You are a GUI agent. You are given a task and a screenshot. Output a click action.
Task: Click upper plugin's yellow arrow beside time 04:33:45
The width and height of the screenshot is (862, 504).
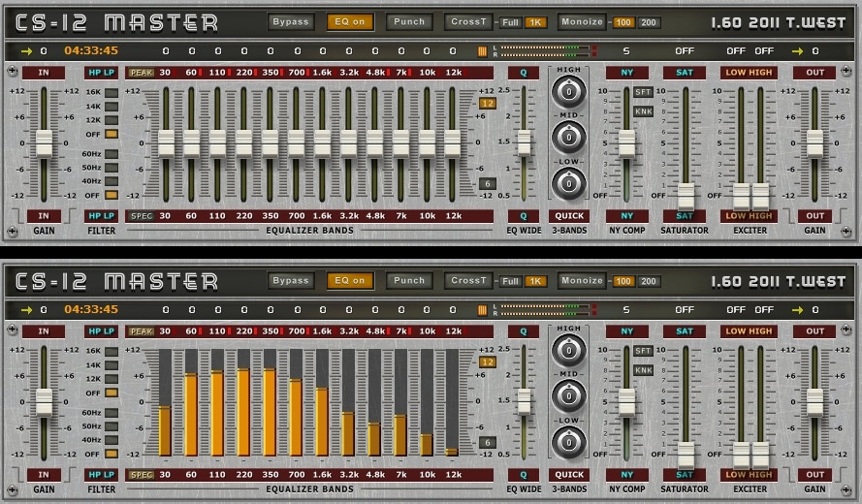pos(26,51)
